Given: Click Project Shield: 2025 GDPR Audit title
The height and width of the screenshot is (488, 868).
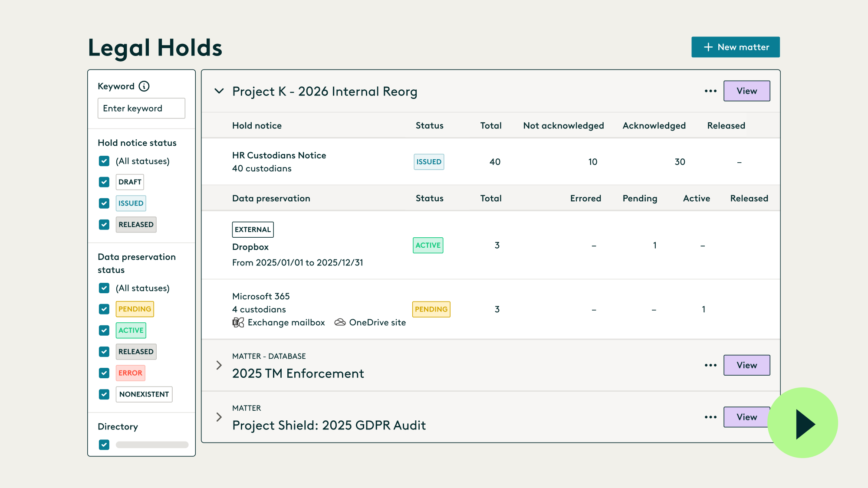Looking at the screenshot, I should pos(329,426).
